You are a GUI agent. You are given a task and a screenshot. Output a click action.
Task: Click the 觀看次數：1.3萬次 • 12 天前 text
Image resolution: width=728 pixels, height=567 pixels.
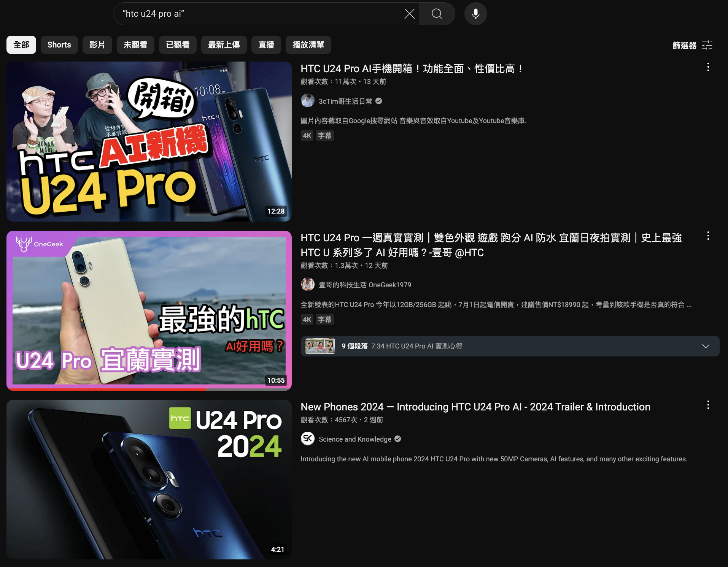344,266
